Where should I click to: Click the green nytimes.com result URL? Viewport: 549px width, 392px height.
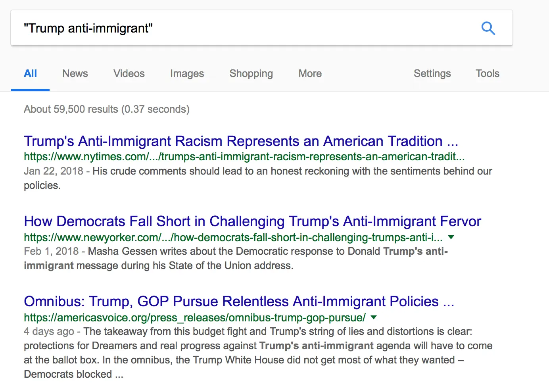point(244,157)
